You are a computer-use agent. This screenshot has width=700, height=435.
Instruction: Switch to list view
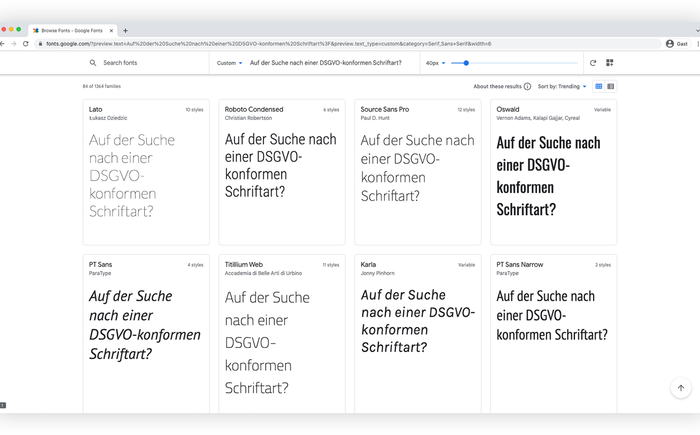click(611, 87)
